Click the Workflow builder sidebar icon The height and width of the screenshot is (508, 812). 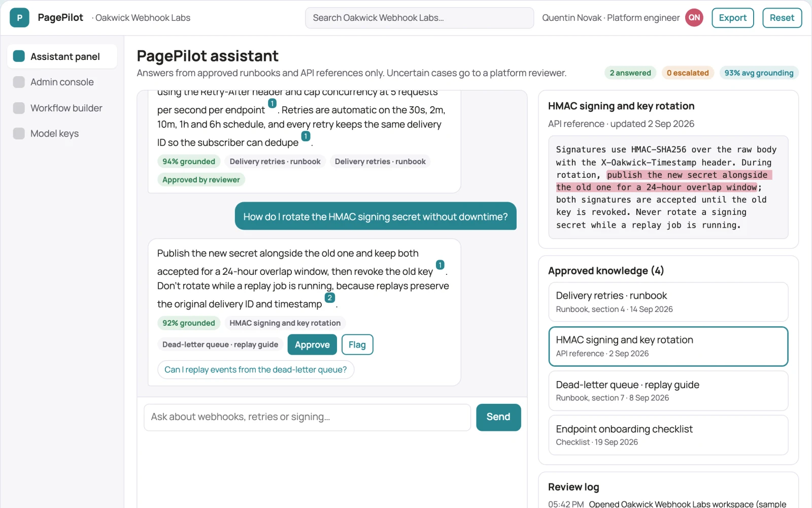(19, 108)
